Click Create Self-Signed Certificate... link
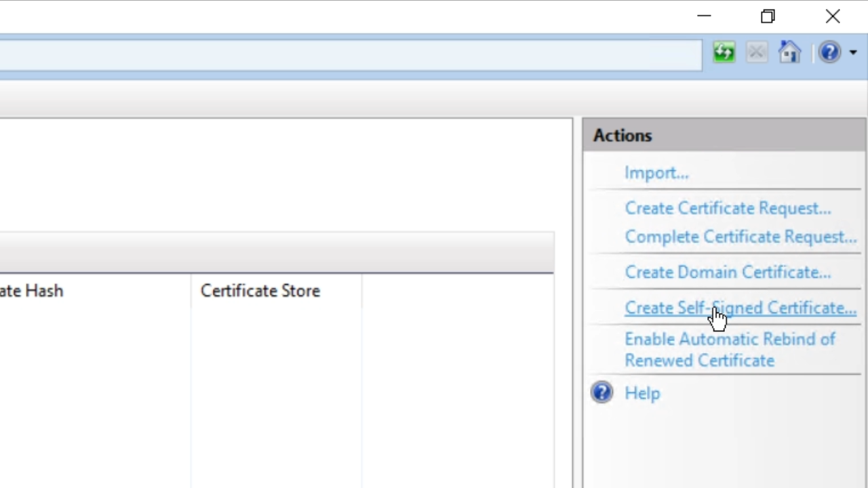The height and width of the screenshot is (488, 868). (x=741, y=308)
